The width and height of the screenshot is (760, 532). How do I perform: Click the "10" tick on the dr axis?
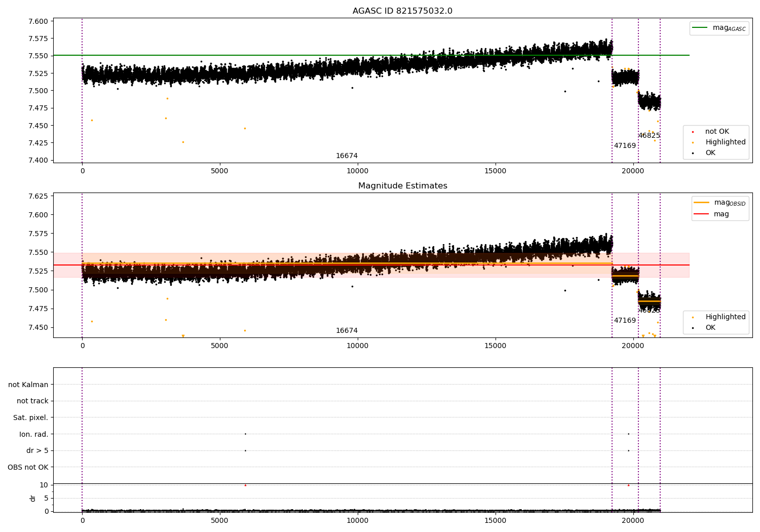(x=44, y=485)
